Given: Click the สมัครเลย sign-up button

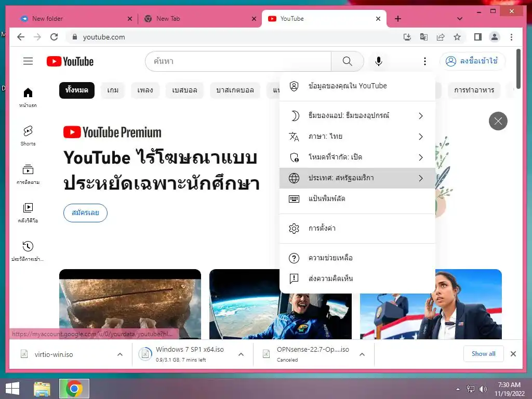Looking at the screenshot, I should 85,212.
